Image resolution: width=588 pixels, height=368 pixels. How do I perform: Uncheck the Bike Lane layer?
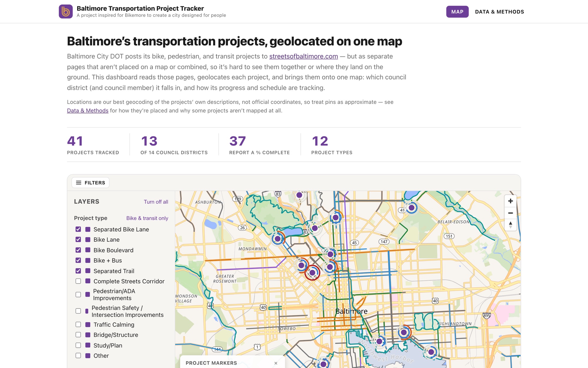click(x=78, y=240)
